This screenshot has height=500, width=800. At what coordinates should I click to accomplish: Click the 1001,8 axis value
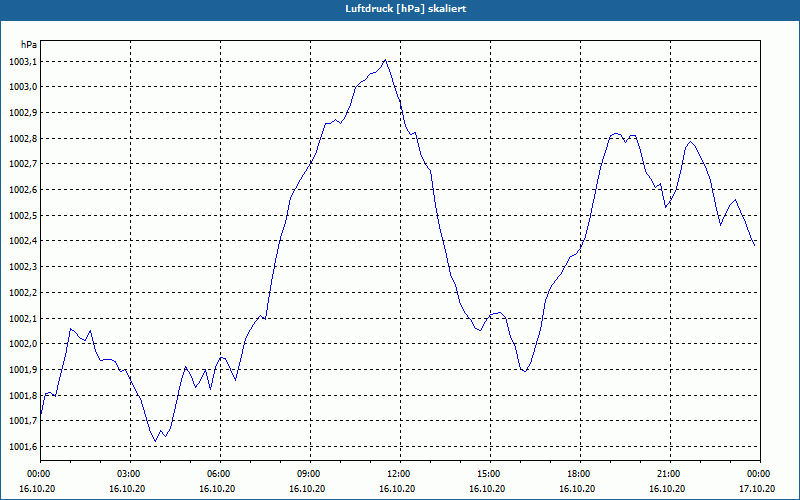[x=23, y=396]
